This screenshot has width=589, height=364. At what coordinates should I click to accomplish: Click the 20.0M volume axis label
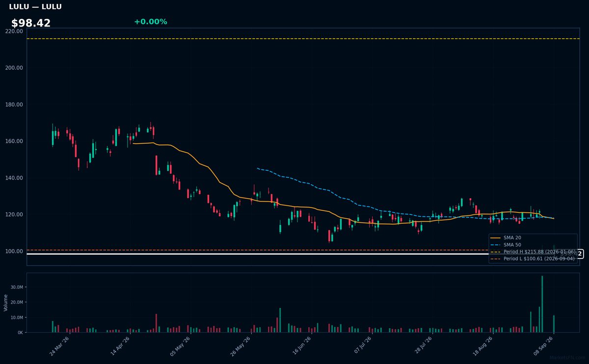tap(17, 302)
